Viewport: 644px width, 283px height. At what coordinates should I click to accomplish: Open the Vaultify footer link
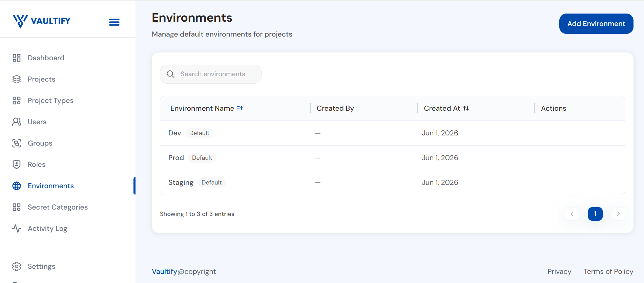[x=164, y=271]
